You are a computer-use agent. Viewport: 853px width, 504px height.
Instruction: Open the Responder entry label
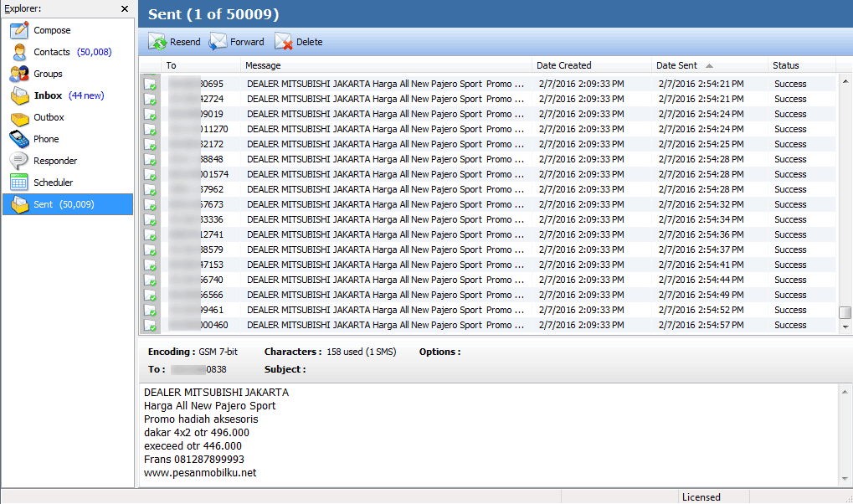click(55, 161)
